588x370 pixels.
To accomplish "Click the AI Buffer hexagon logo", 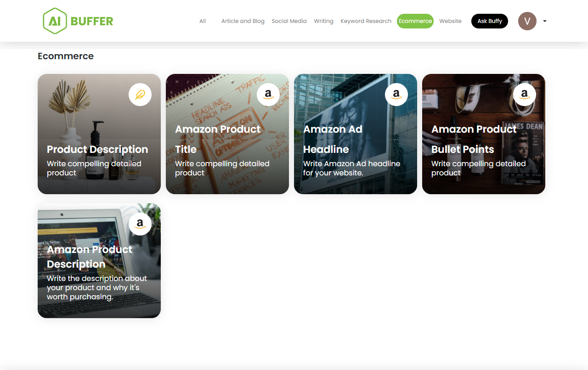I will click(x=55, y=21).
